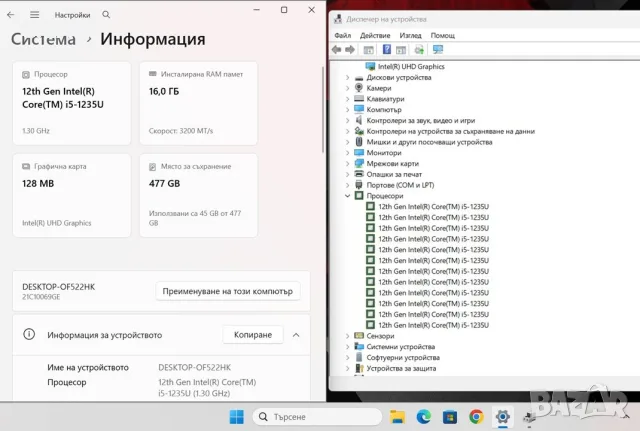Click Device Manager icon on taskbar
This screenshot has width=640, height=431.
pyautogui.click(x=529, y=417)
